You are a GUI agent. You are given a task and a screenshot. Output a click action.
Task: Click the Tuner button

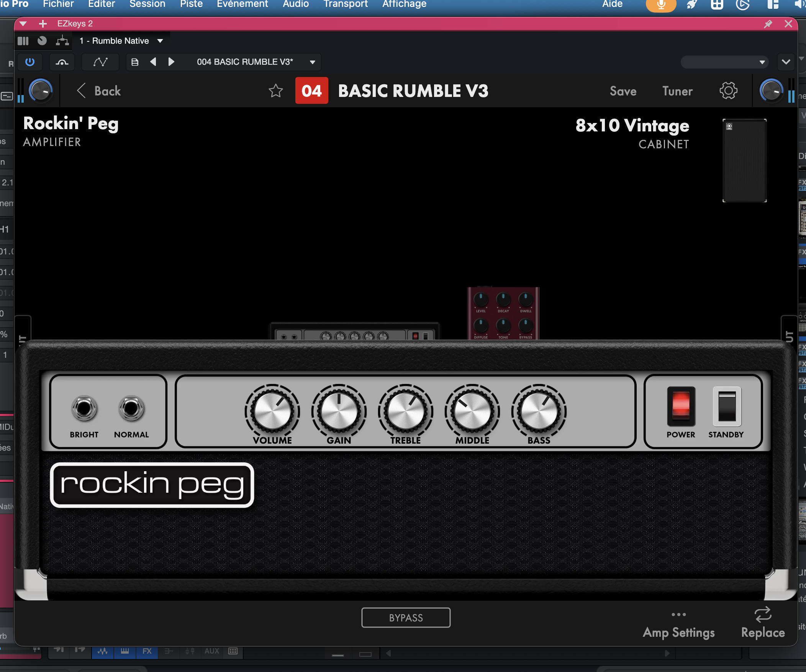677,91
